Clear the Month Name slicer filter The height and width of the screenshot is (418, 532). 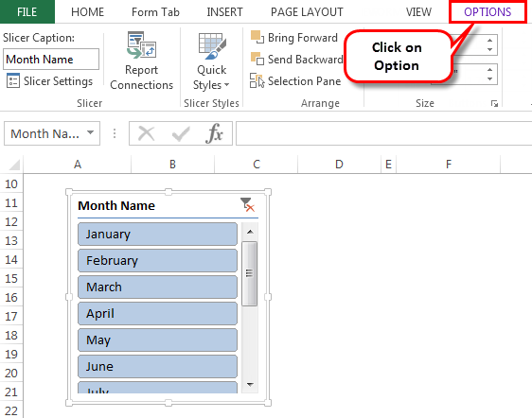click(247, 205)
